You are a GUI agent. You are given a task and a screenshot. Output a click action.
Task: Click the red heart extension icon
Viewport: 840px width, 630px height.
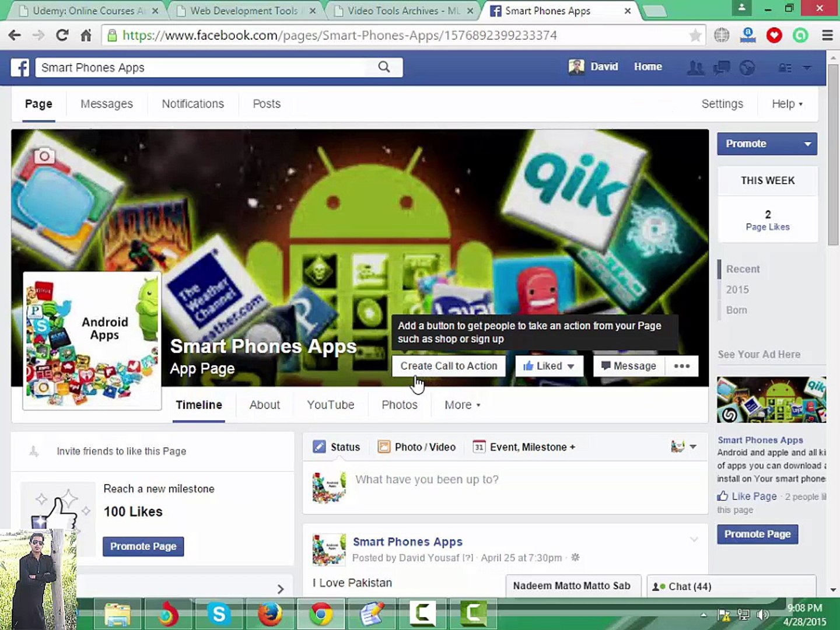tap(774, 36)
